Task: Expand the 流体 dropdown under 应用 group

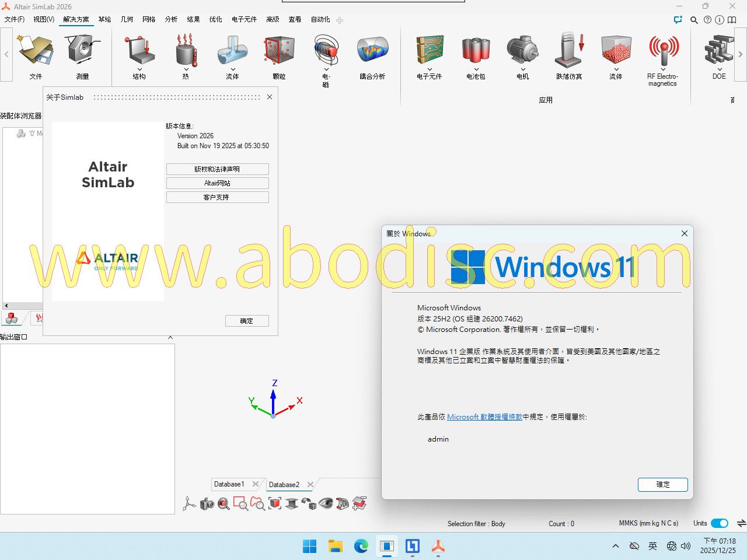Action: (616, 69)
